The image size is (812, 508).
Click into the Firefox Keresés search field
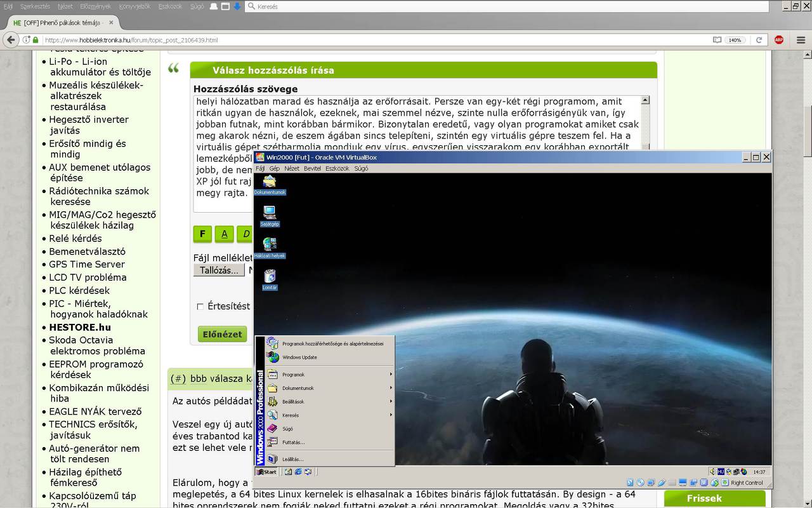point(506,6)
